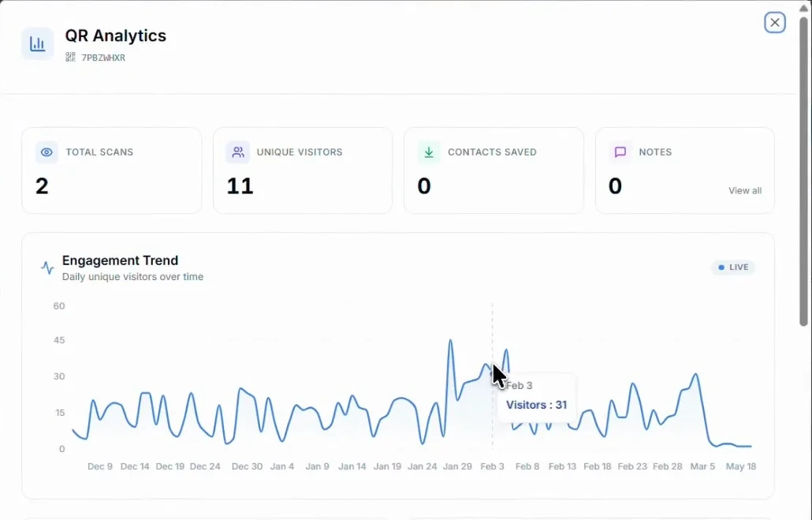Click the QR code ID 7PBZWHXR
The width and height of the screenshot is (812, 520).
click(103, 58)
